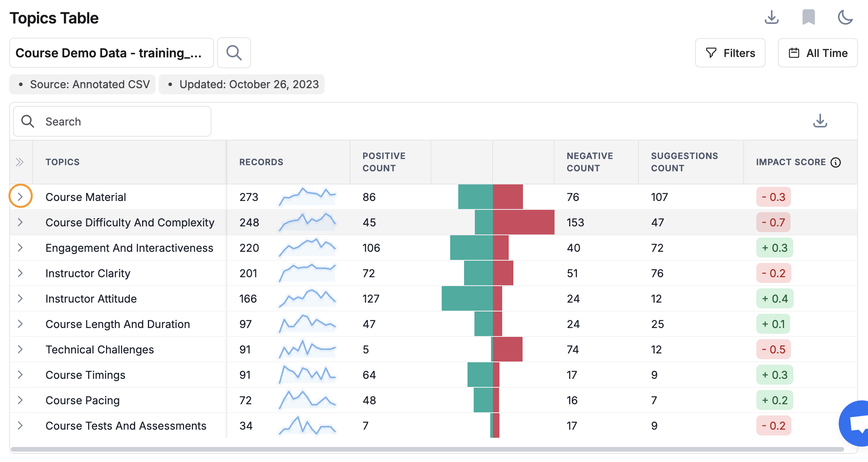
Task: Click the horizontal scrollbar below the table
Action: point(427,449)
